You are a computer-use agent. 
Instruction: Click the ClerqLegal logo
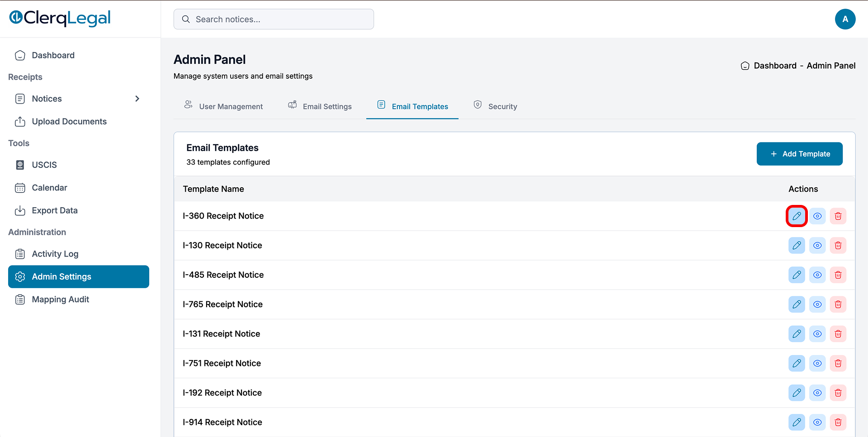(x=60, y=18)
